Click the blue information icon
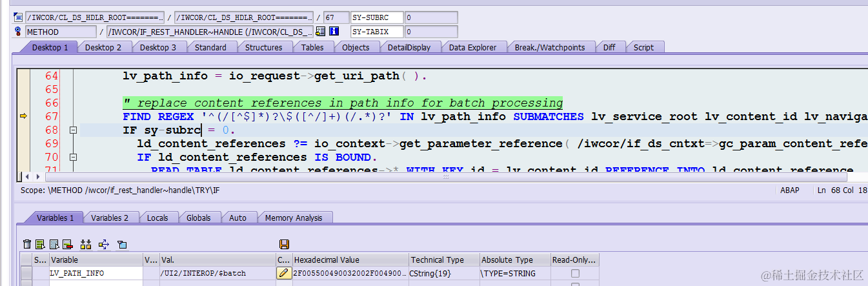This screenshot has height=286, width=868. pyautogui.click(x=334, y=32)
